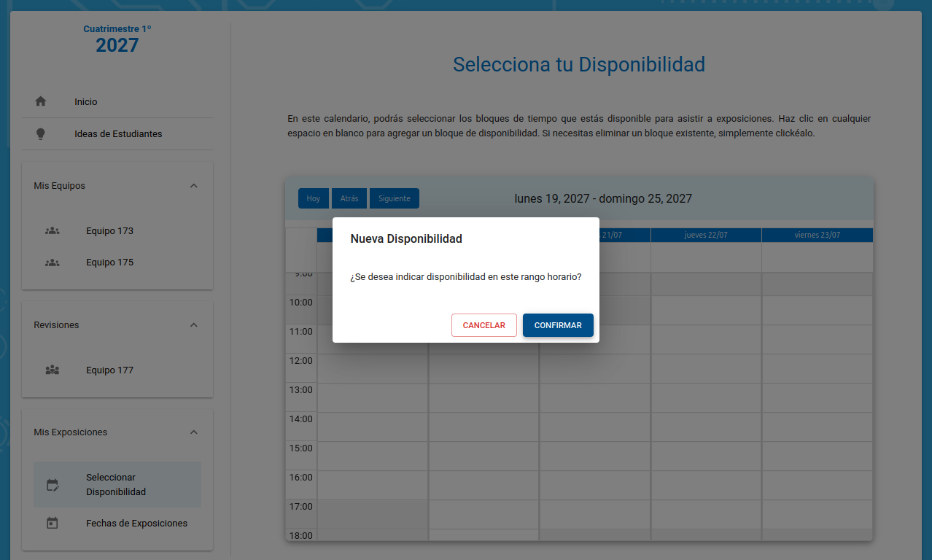
Task: Collapse the Mis Exposiciones section
Action: [x=193, y=432]
